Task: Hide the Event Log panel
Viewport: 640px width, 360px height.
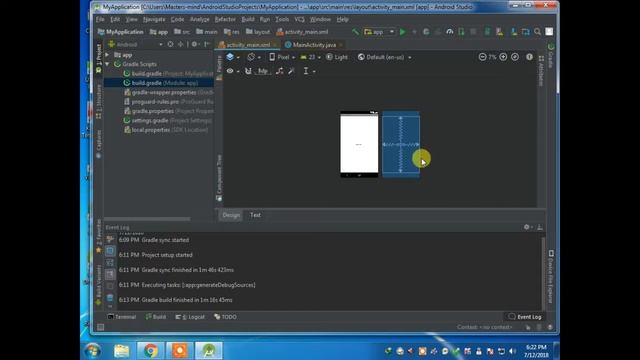Action: coord(540,227)
